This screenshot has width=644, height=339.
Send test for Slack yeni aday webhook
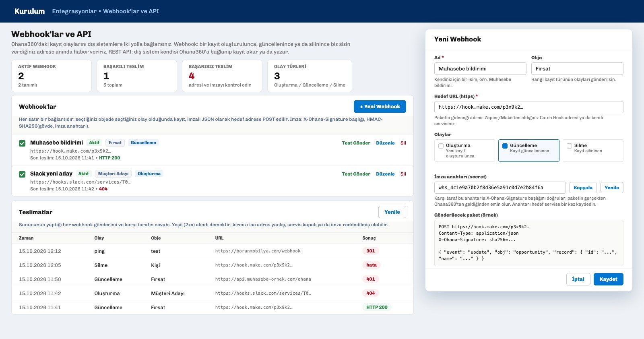click(x=356, y=174)
